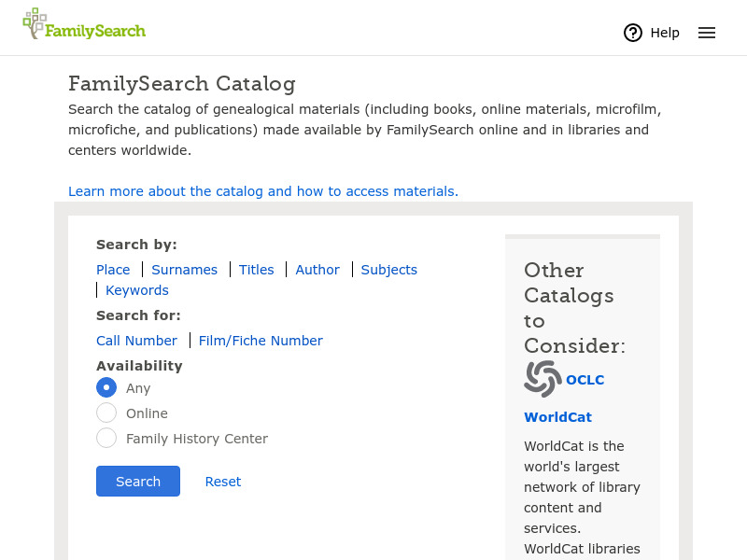Image resolution: width=747 pixels, height=560 pixels.
Task: Select the Online availability option
Action: tap(106, 413)
